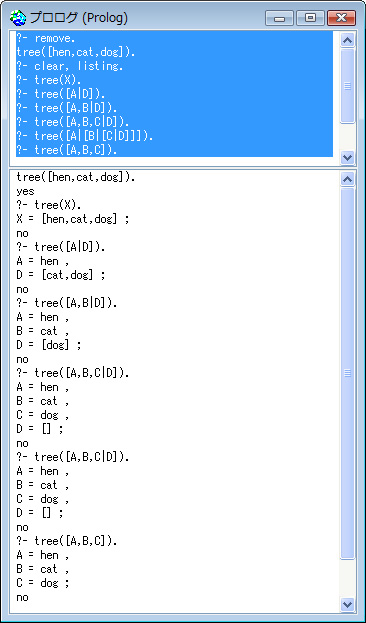The width and height of the screenshot is (366, 623).
Task: Click the Prolog globe icon in title bar
Action: click(x=17, y=18)
